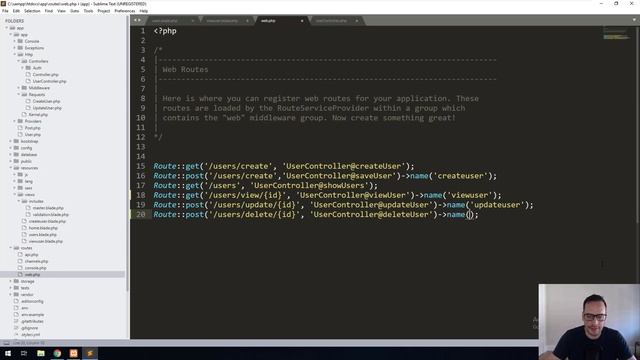Open channels.php routes file

pyautogui.click(x=36, y=261)
